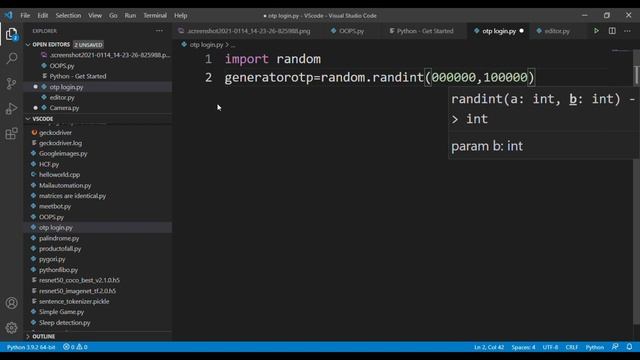
Task: Split the editor to the right
Action: tap(612, 31)
